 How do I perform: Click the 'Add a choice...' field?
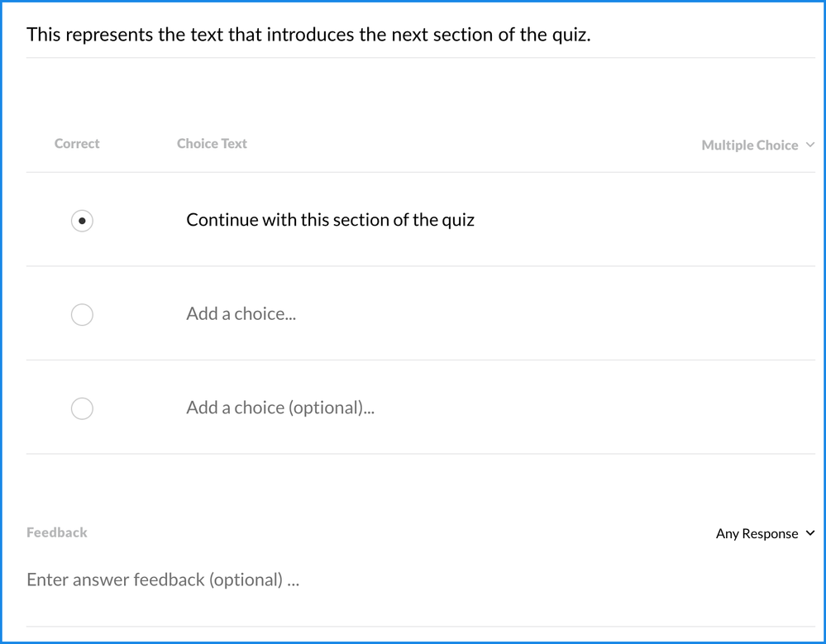241,314
